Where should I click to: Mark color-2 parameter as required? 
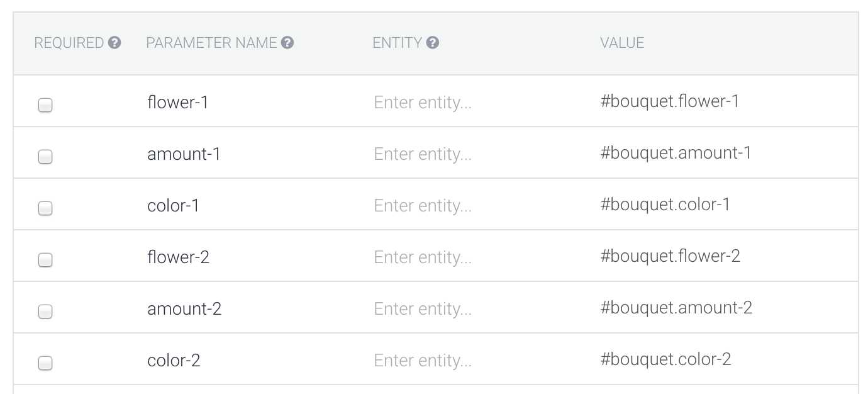coord(45,363)
